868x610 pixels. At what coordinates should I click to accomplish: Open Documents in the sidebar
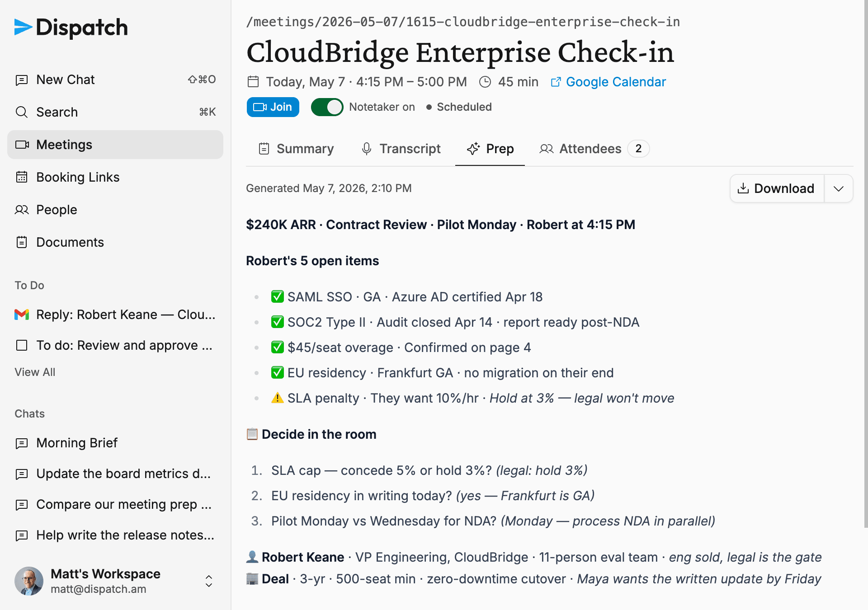[115, 242]
